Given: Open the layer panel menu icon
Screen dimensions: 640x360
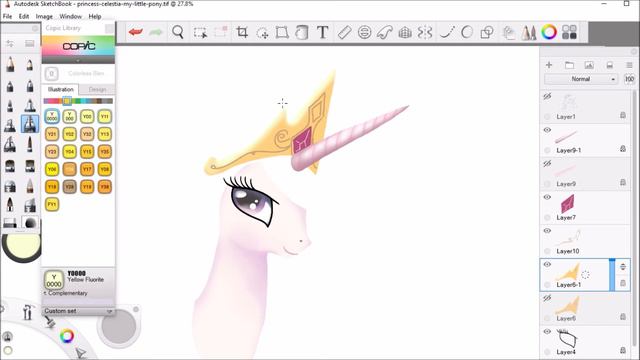Looking at the screenshot, I should click(x=629, y=65).
